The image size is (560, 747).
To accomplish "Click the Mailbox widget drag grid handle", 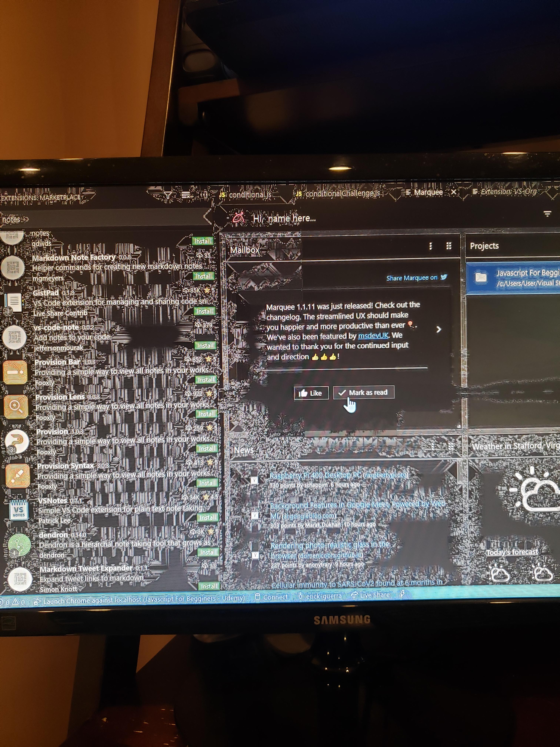I will (449, 245).
